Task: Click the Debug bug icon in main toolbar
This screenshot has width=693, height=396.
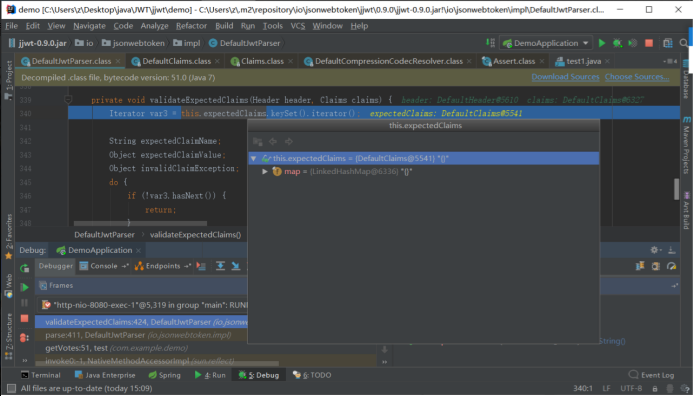Action: (617, 43)
